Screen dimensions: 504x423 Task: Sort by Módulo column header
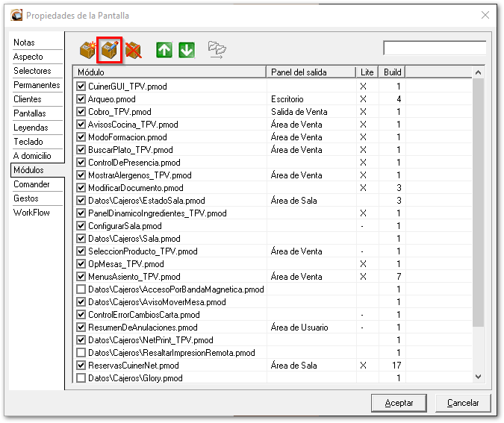169,72
